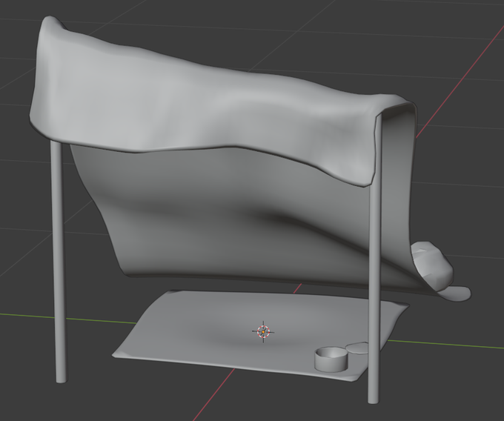Select the flat disc beside the cup
The width and height of the screenshot is (504, 421).
pos(357,348)
